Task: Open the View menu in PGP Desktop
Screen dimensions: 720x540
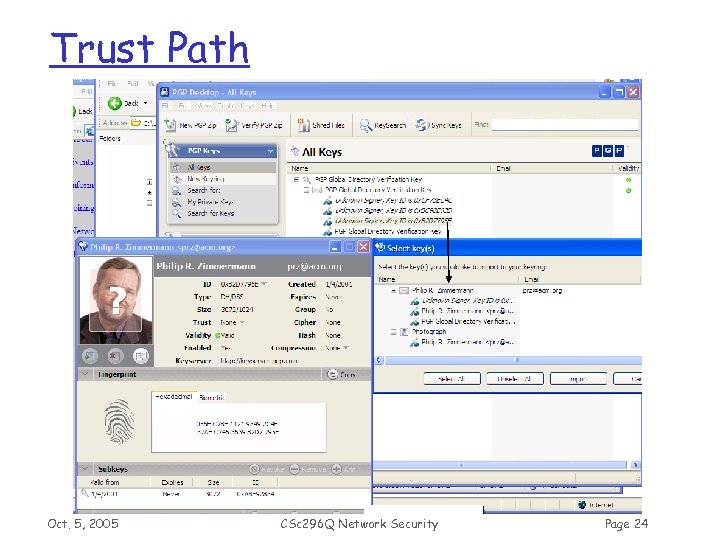Action: 204,106
